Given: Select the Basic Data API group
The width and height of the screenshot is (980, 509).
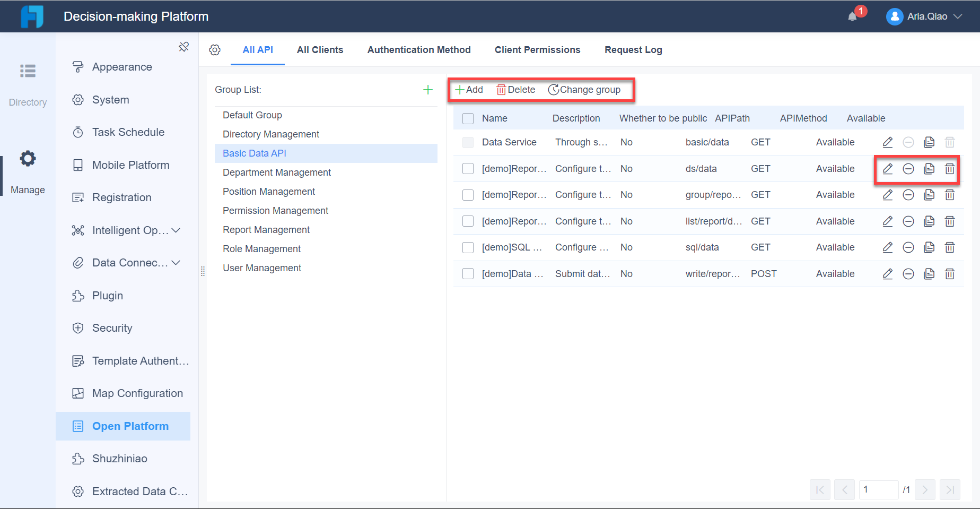Looking at the screenshot, I should pos(326,153).
